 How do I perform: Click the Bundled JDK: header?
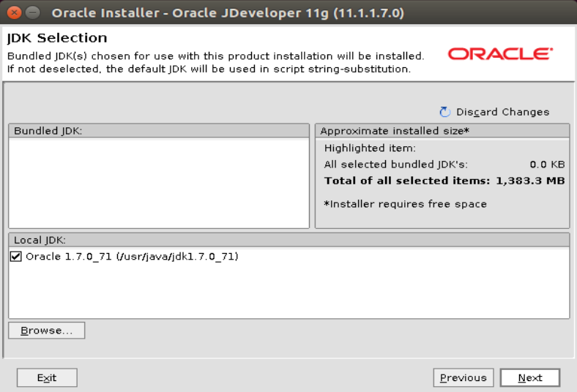click(x=159, y=131)
